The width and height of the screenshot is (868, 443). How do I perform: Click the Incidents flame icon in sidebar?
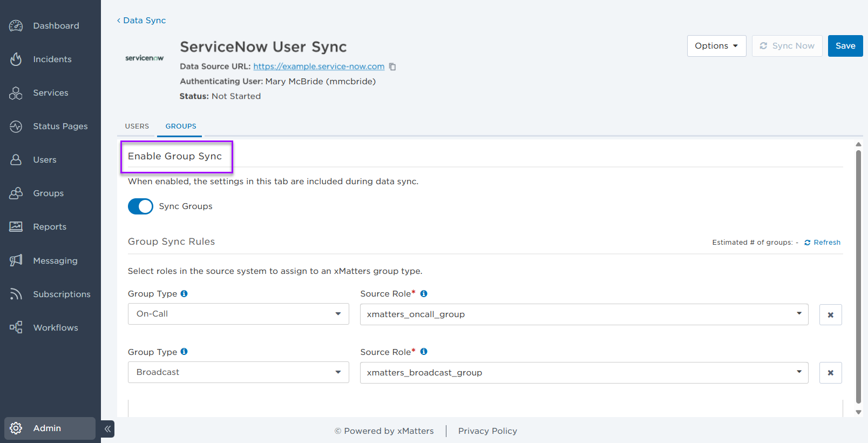[x=16, y=59]
